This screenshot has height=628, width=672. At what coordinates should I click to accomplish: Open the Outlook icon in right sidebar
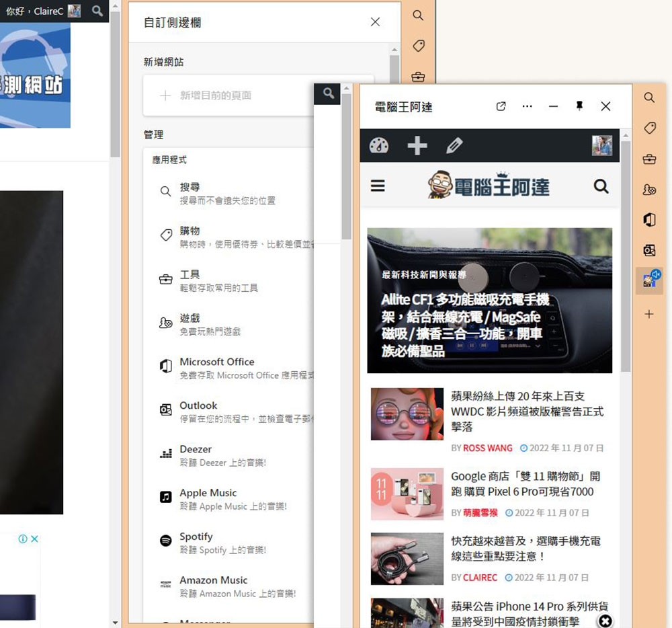(x=649, y=250)
